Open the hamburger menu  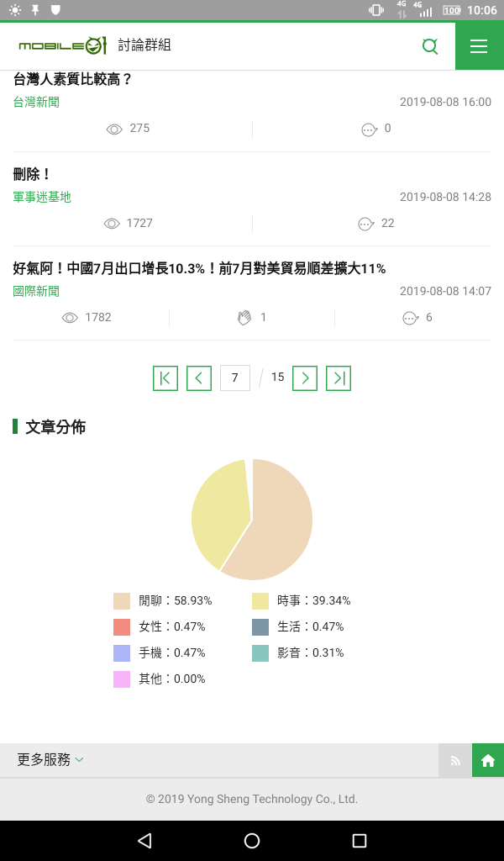(479, 46)
